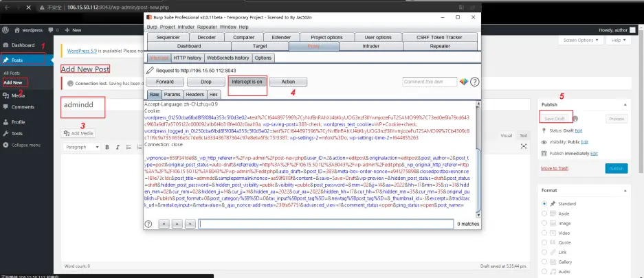This screenshot has width=644, height=278.
Task: Select the Aside post format
Action: click(544, 213)
